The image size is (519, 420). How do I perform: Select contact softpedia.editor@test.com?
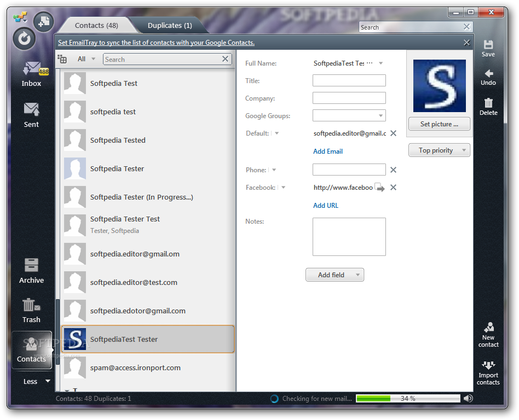pyautogui.click(x=148, y=282)
